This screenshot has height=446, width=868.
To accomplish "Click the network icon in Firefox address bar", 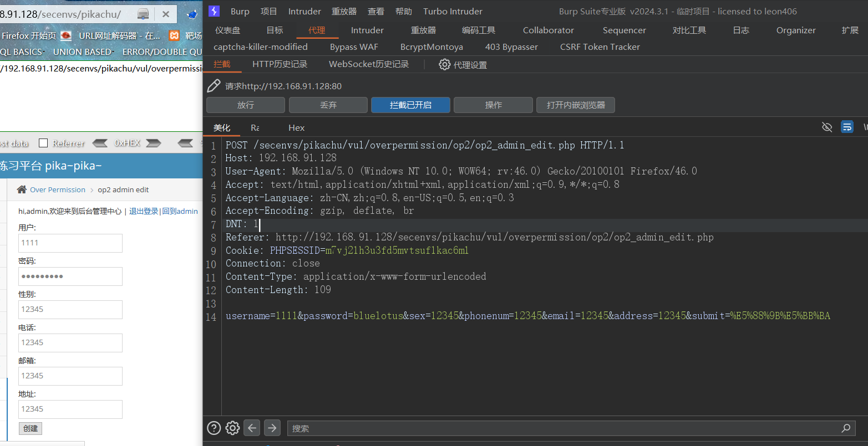I will (143, 14).
